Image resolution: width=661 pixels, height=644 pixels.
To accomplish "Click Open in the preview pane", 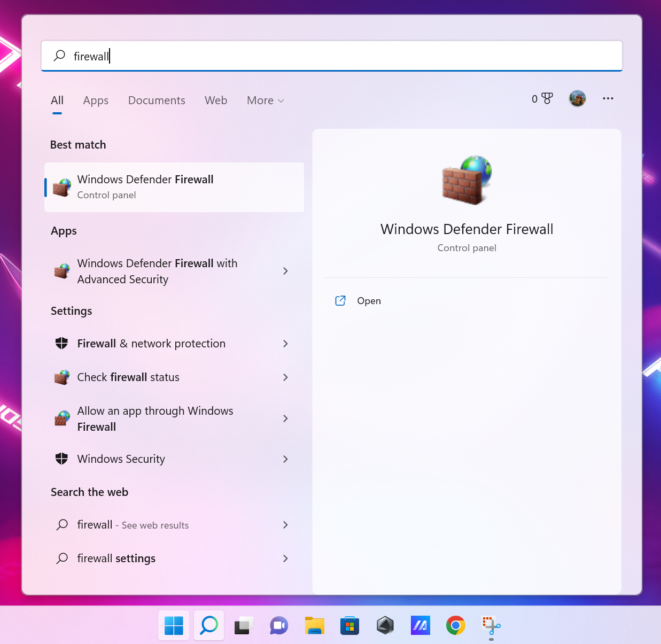I will click(369, 301).
